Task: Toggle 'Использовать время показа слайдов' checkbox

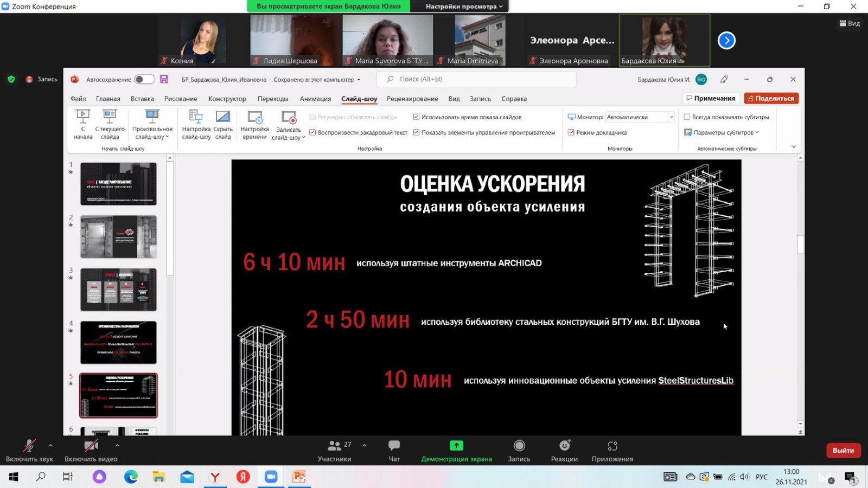Action: coord(416,117)
